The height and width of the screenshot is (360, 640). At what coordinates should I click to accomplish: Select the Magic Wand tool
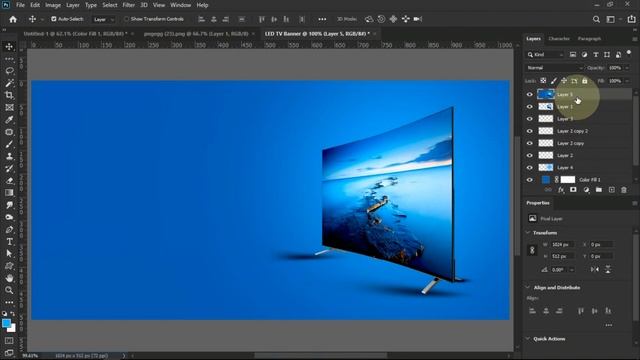coord(9,83)
